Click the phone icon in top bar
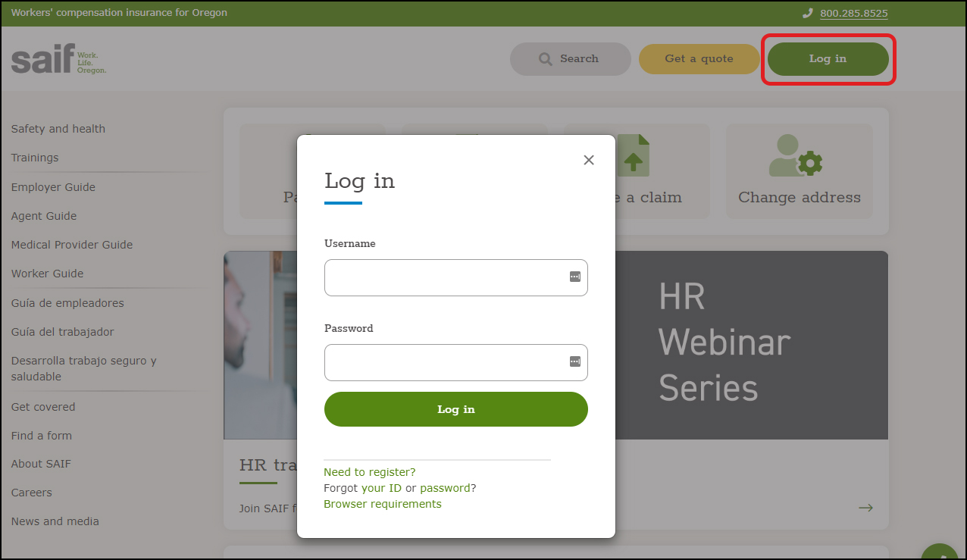This screenshot has height=560, width=967. pos(808,13)
